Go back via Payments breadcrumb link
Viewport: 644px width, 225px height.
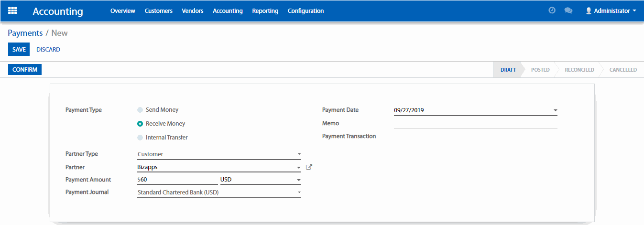click(25, 33)
